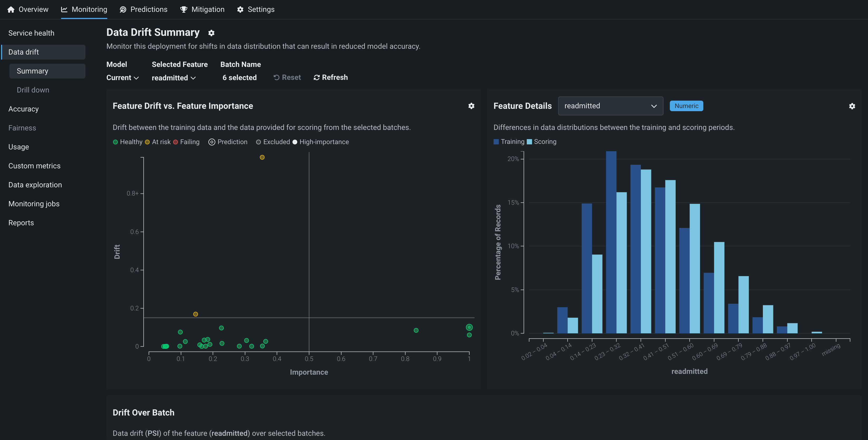Open the Selected Feature readmitted dropdown
This screenshot has width=868, height=440.
174,78
